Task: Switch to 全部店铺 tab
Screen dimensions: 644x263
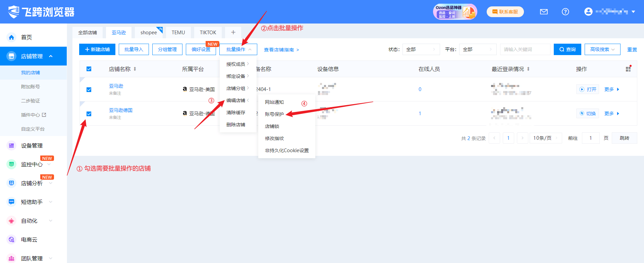Action: [x=88, y=33]
